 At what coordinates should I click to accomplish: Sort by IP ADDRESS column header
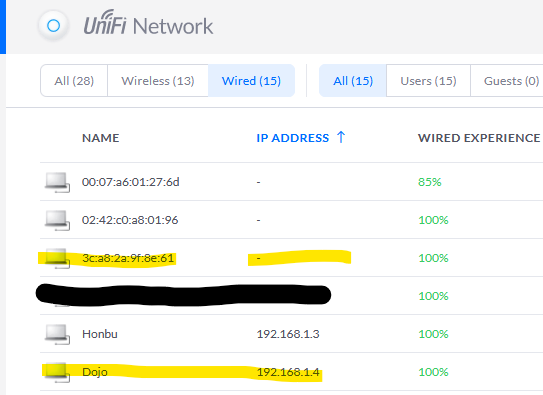pos(293,138)
